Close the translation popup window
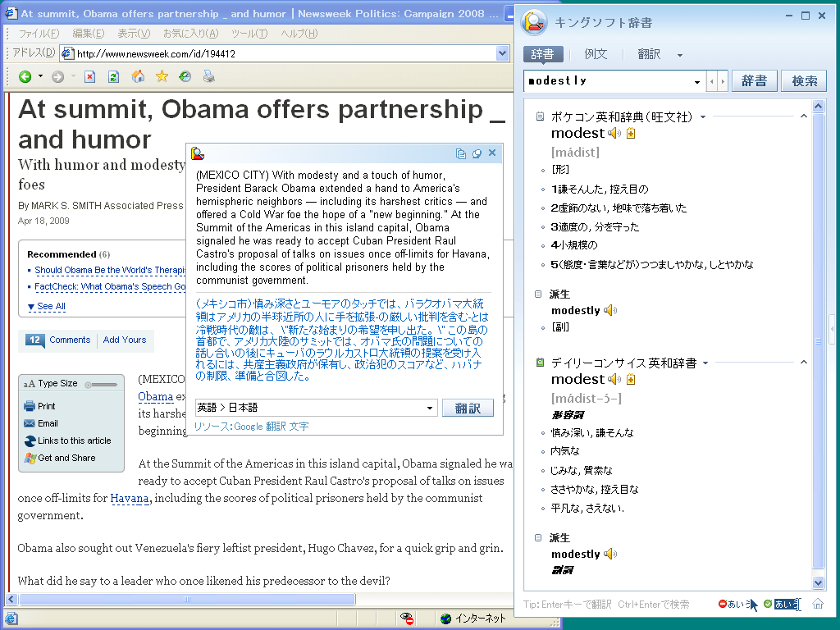 click(x=492, y=153)
